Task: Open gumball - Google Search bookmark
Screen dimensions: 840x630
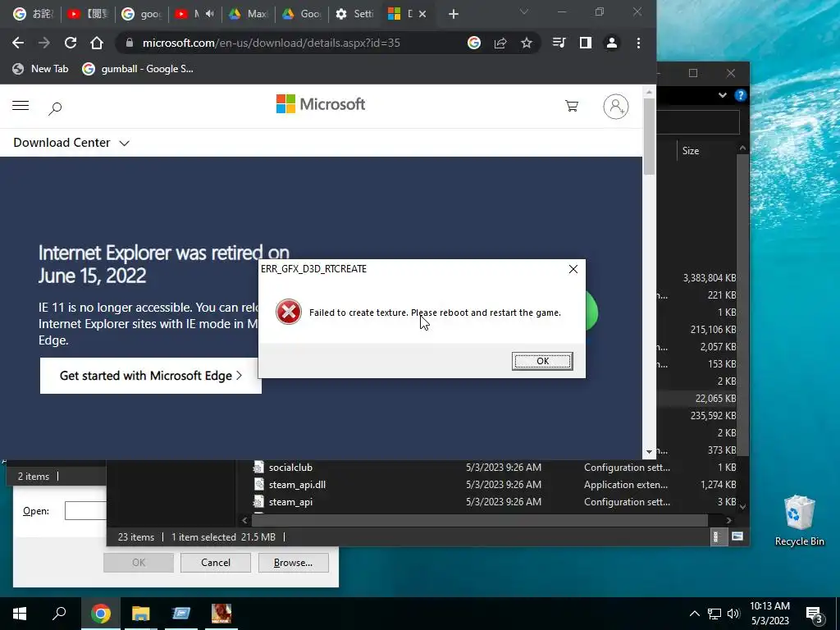Action: [138, 69]
